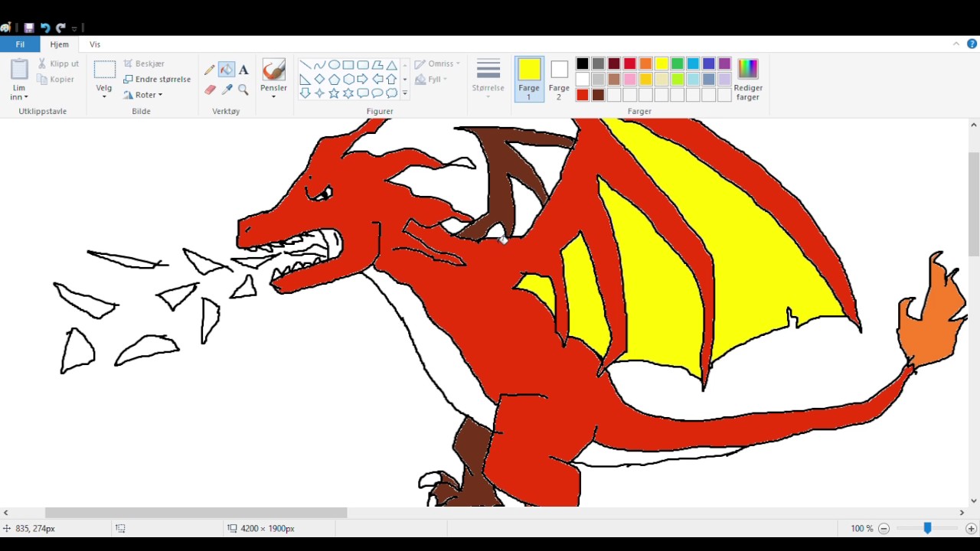Pick the custom brown swatch in bottom row
The width and height of the screenshot is (980, 551).
(x=598, y=95)
